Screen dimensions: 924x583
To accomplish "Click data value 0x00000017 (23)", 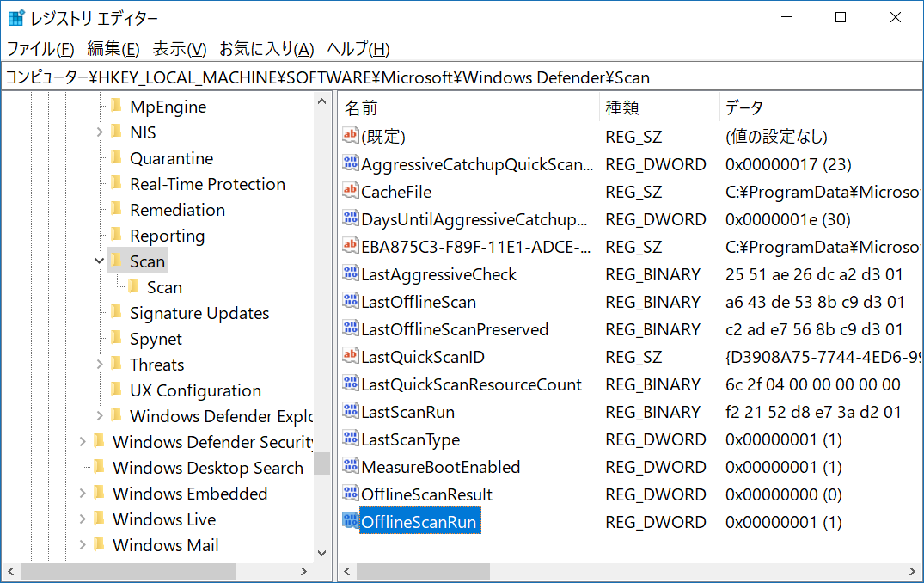I will [x=788, y=164].
